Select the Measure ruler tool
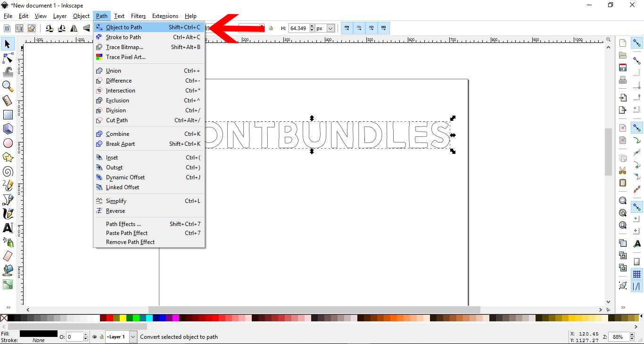This screenshot has width=644, height=344. click(8, 101)
